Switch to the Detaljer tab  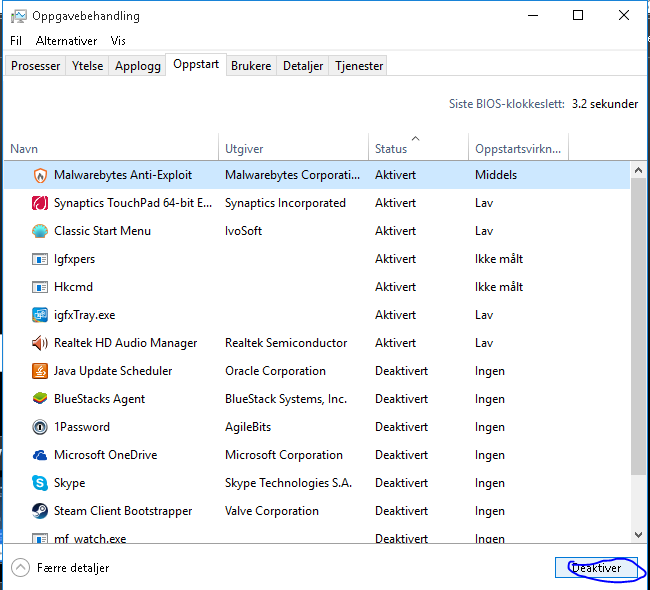[x=303, y=66]
